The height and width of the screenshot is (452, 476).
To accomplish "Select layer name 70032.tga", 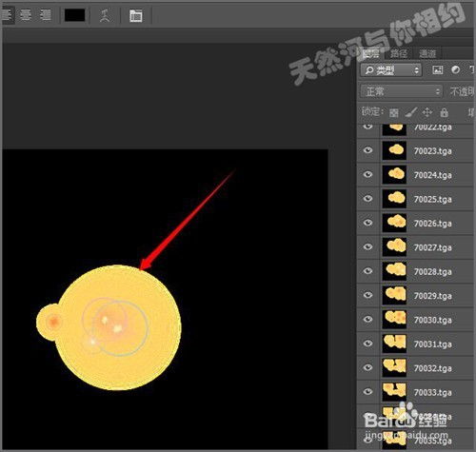I will click(433, 368).
